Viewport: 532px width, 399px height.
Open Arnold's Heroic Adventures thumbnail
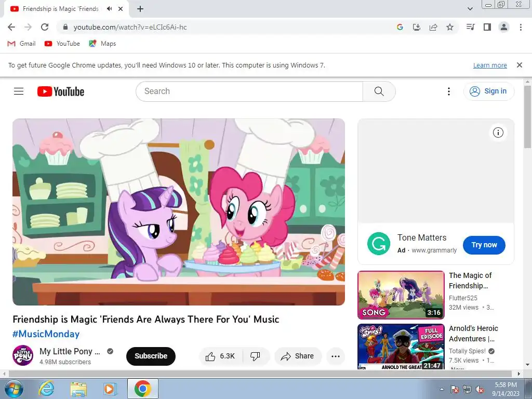[401, 347]
